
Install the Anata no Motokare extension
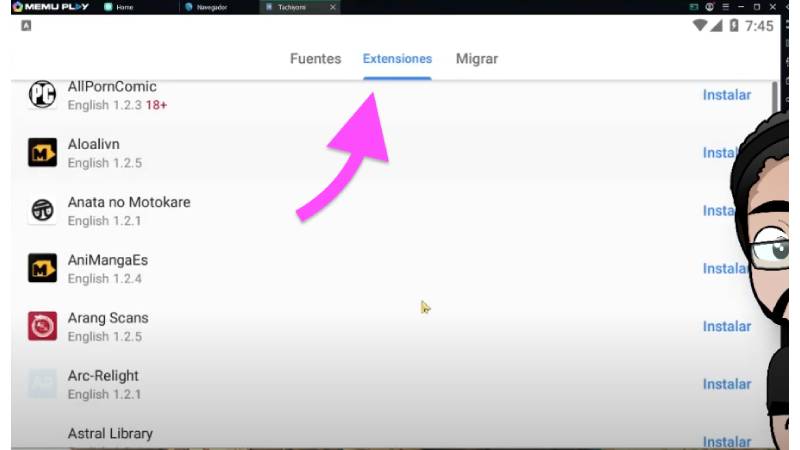click(718, 211)
